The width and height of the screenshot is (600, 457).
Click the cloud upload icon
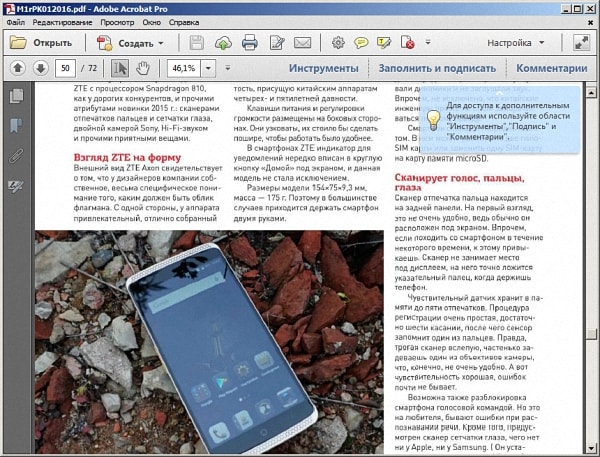(x=223, y=43)
